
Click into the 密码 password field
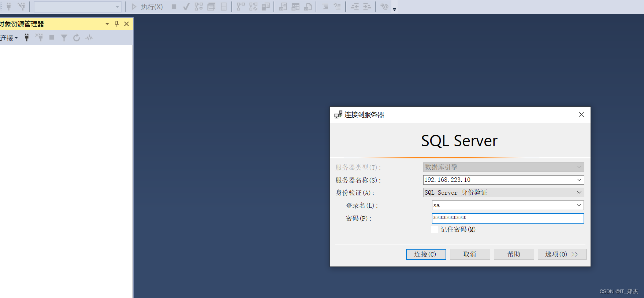pyautogui.click(x=508, y=218)
